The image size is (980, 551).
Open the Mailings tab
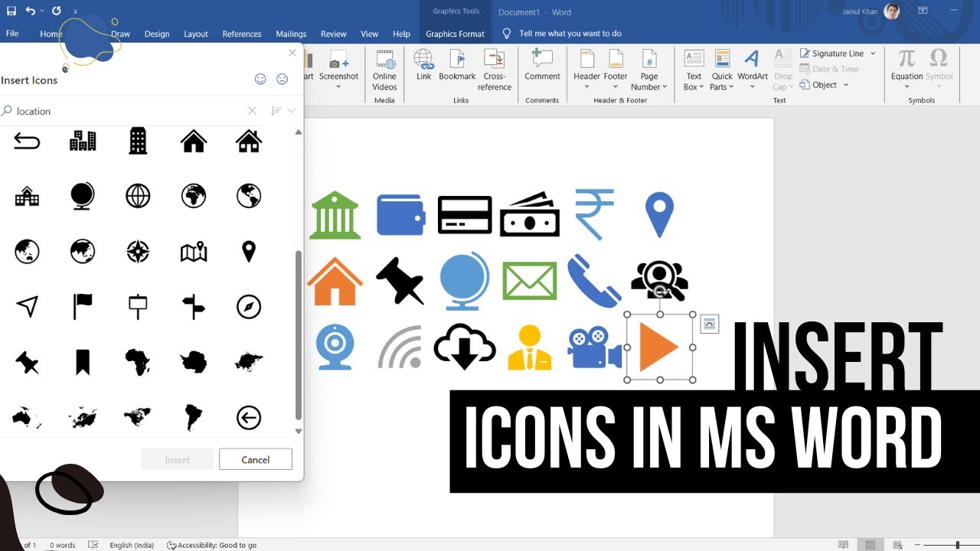291,34
